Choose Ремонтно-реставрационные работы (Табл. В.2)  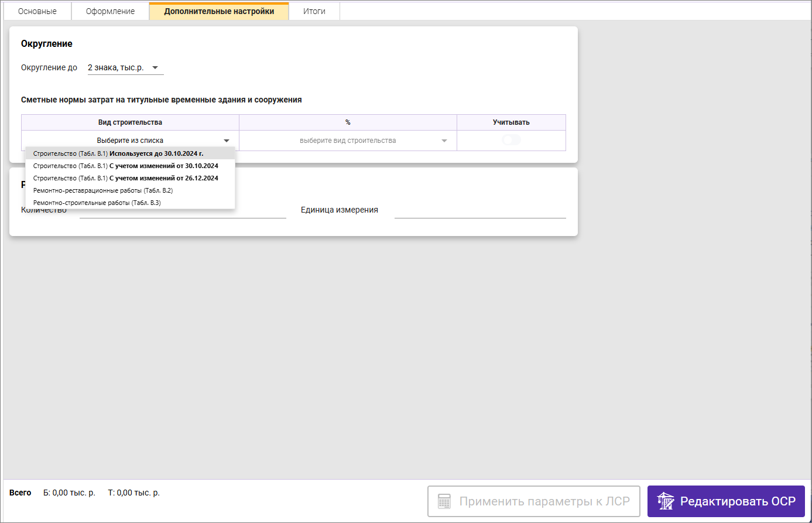coord(103,190)
